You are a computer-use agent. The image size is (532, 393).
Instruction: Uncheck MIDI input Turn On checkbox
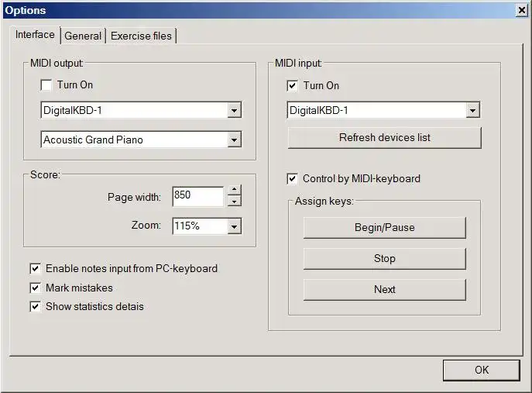click(292, 85)
